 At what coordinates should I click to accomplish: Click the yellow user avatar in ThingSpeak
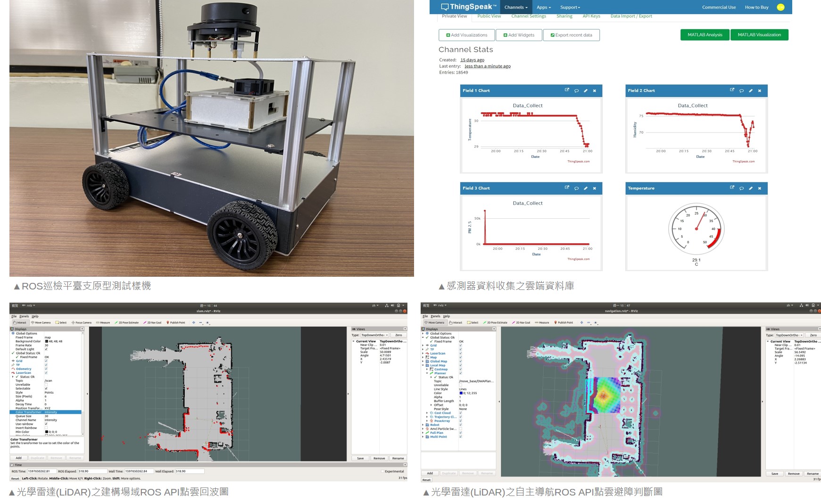click(780, 7)
